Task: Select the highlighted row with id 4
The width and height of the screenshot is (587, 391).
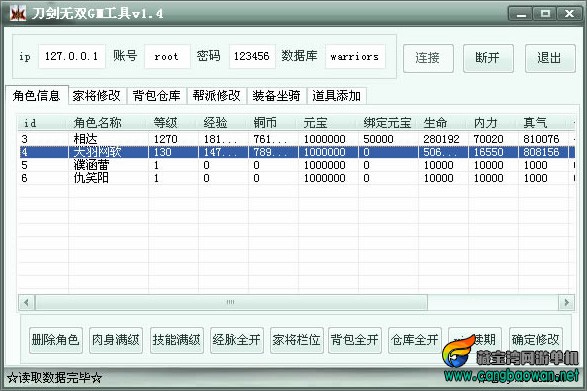Action: click(x=296, y=152)
